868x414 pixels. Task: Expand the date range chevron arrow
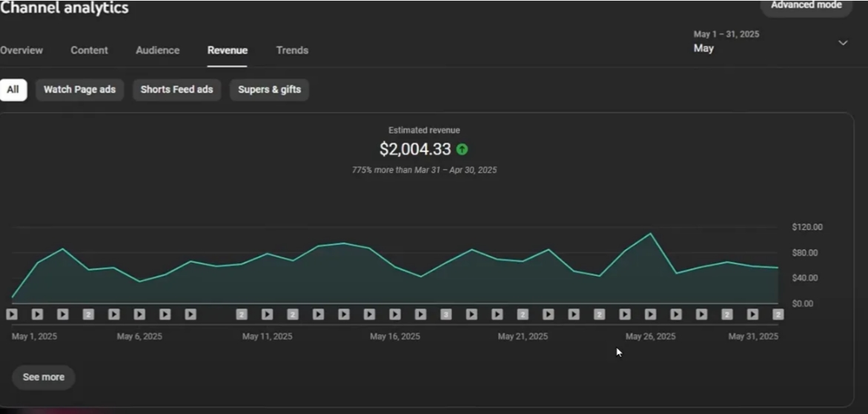coord(843,42)
